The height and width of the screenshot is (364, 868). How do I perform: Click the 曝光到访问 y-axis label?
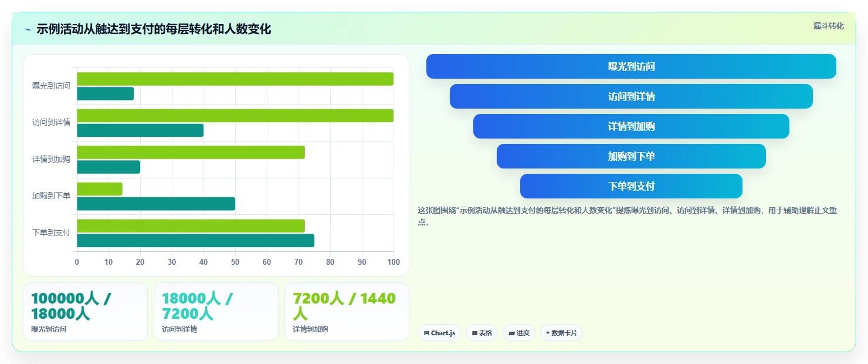51,86
